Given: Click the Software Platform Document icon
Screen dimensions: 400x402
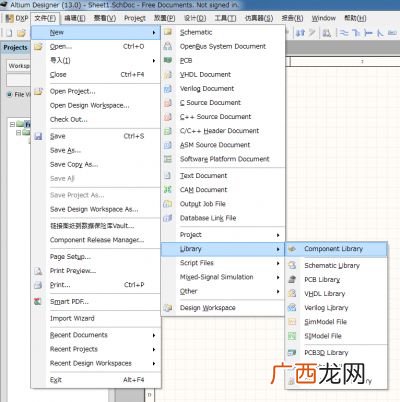Looking at the screenshot, I should tap(168, 159).
